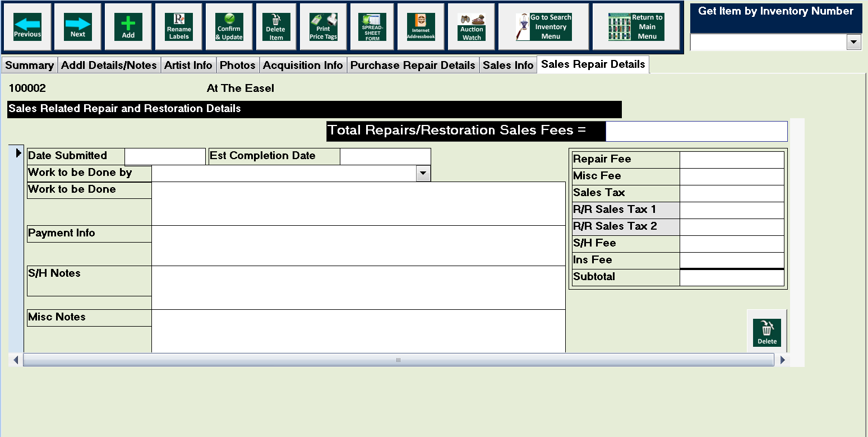The image size is (868, 437).
Task: Open the Artist Info tab
Action: (188, 66)
